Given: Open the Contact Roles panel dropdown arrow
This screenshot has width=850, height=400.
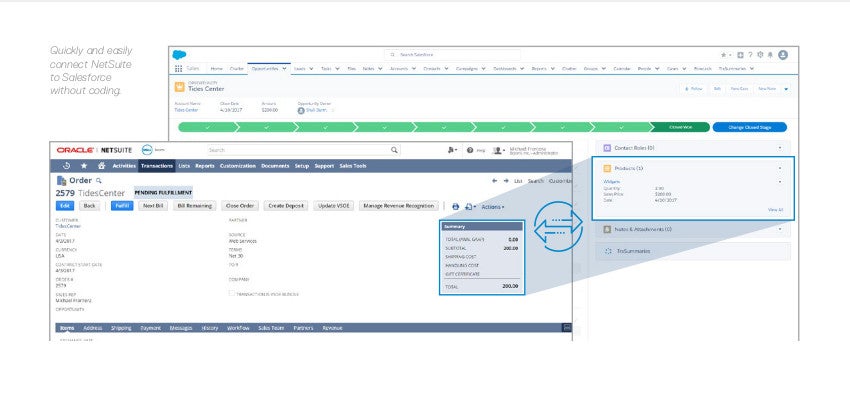Looking at the screenshot, I should coord(780,147).
